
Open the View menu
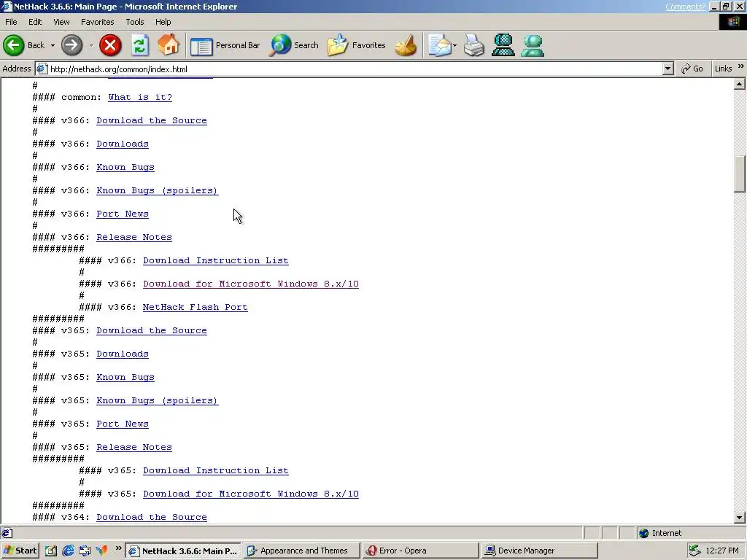[x=61, y=22]
